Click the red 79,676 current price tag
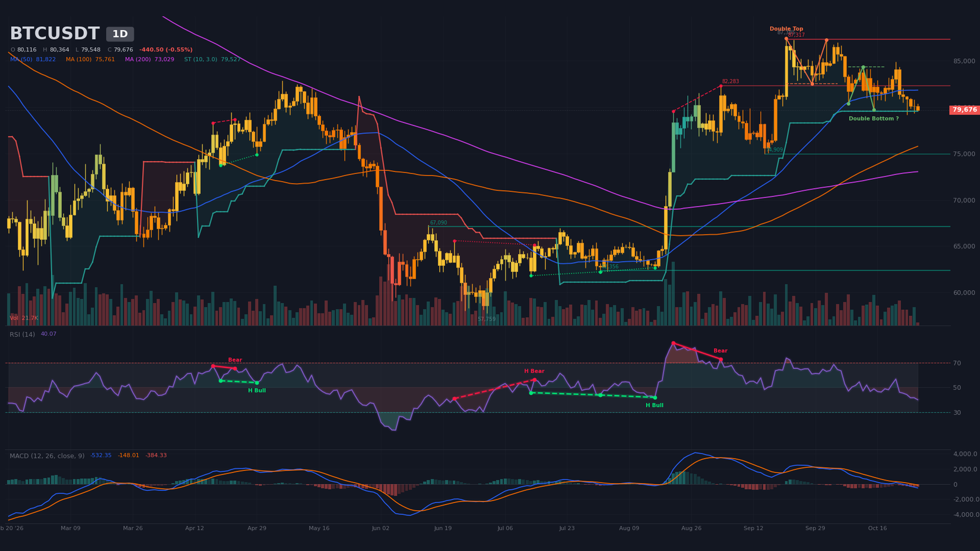The image size is (980, 551). (x=965, y=110)
